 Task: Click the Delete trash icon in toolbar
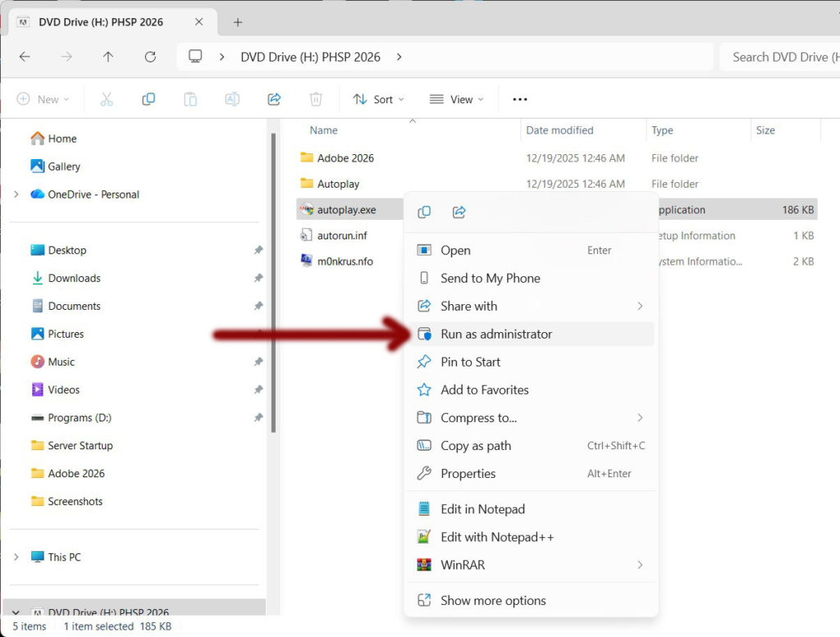coord(316,99)
